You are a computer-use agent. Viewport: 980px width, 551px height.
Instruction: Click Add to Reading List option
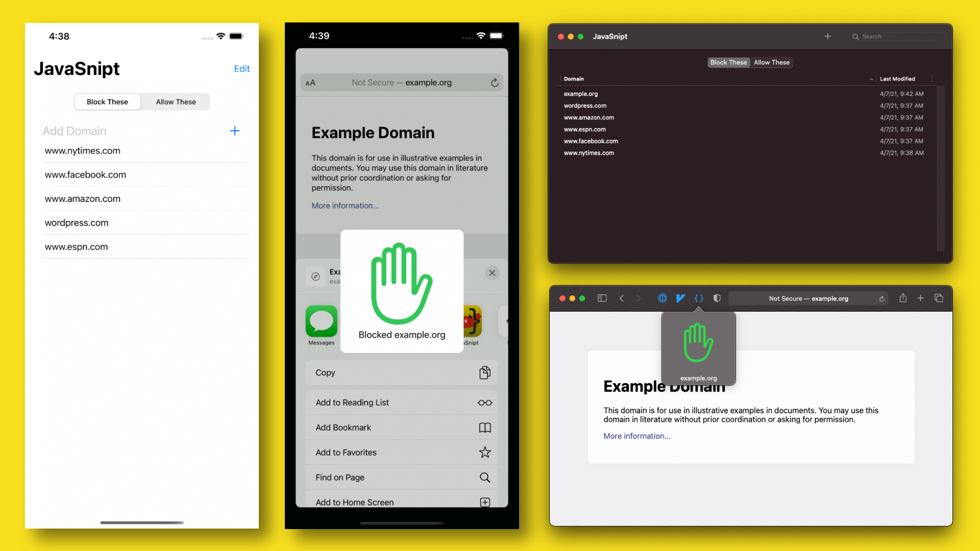coord(402,403)
